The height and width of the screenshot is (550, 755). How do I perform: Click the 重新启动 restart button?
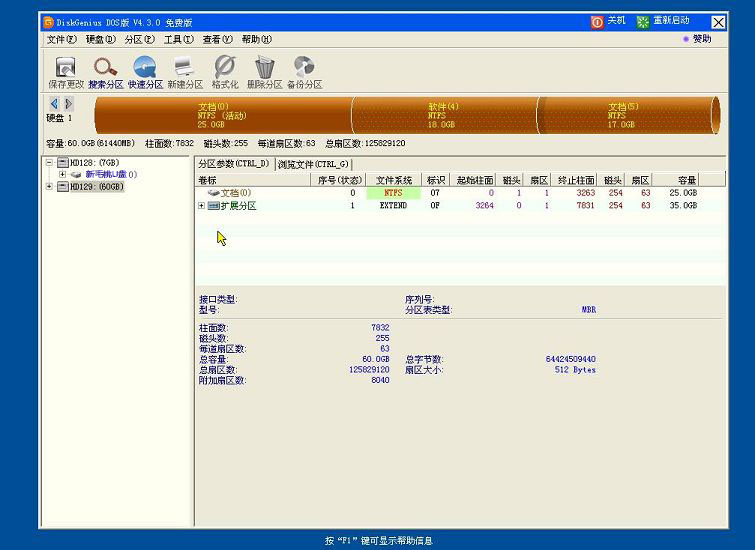[x=663, y=22]
